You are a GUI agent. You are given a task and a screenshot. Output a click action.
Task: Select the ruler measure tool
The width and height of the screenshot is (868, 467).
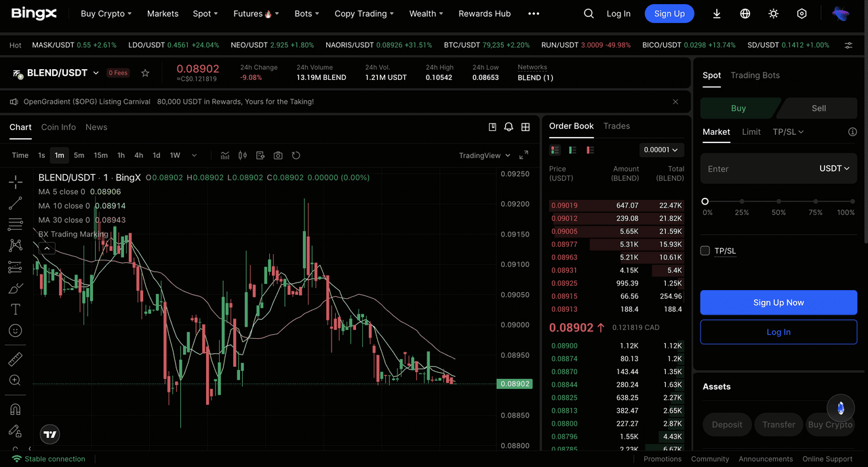tap(15, 359)
